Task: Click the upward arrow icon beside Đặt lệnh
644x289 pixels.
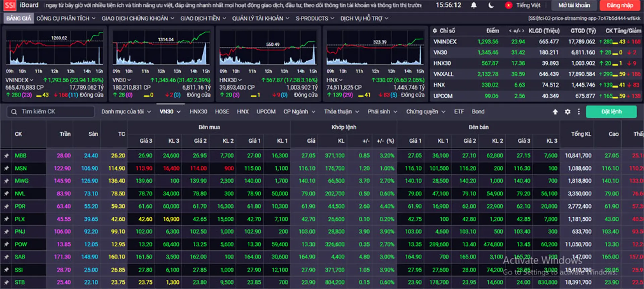Action: click(555, 112)
